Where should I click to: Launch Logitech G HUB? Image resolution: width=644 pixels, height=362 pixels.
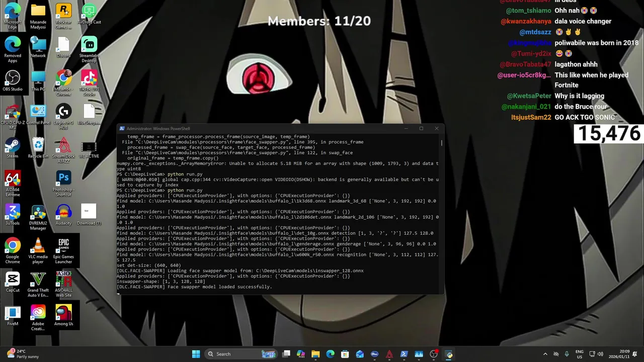[63, 117]
